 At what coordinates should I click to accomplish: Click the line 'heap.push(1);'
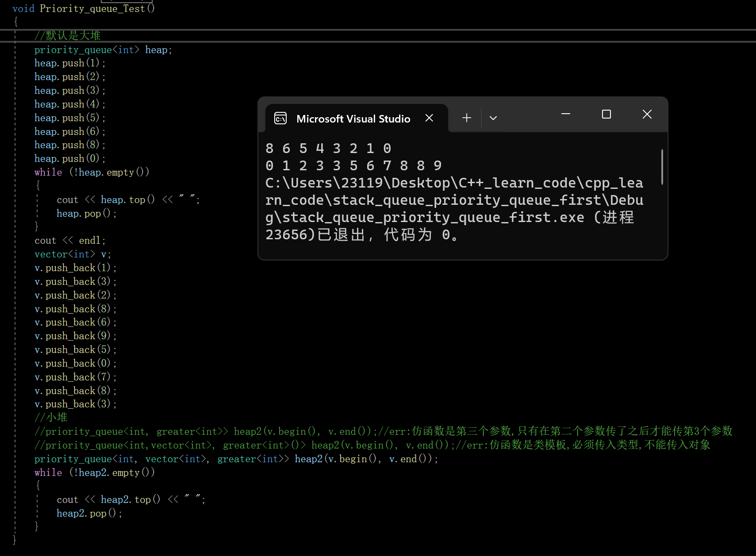[70, 63]
